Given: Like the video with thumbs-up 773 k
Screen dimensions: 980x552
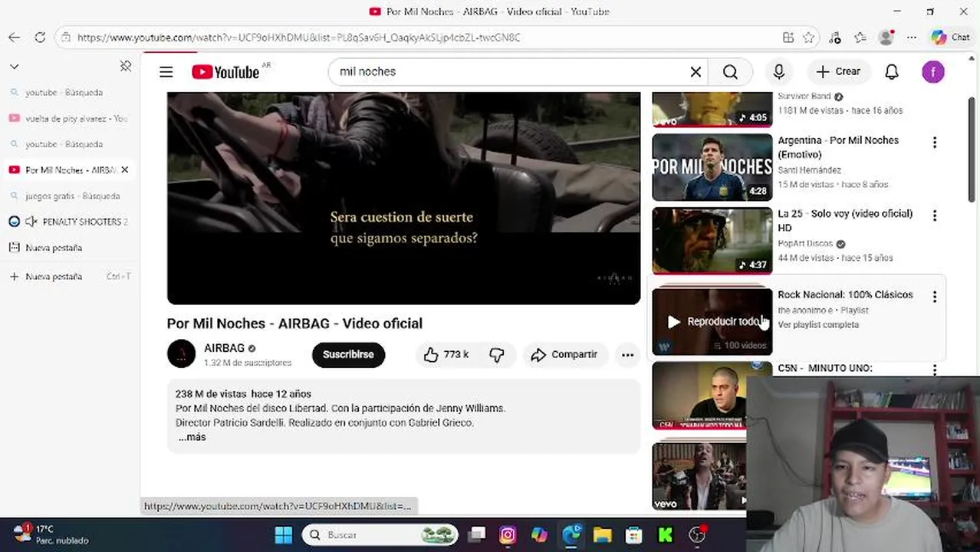Looking at the screenshot, I should click(446, 354).
